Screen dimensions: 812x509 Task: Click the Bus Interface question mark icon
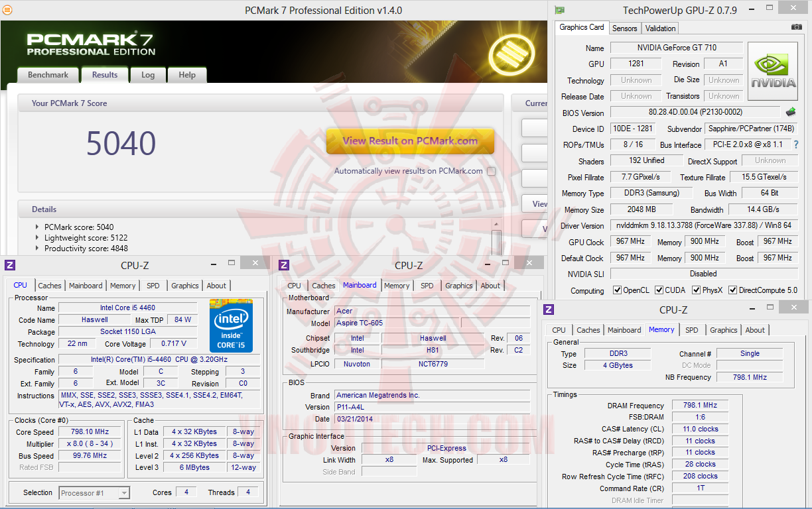pyautogui.click(x=796, y=144)
